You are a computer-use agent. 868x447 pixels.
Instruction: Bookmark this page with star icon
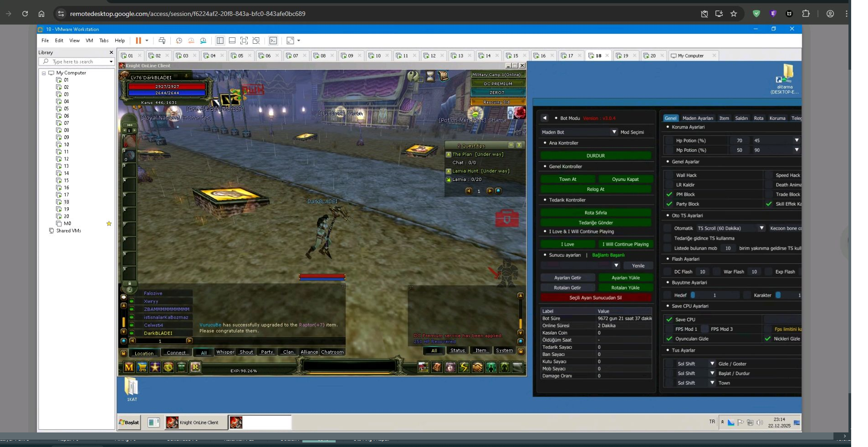(x=734, y=14)
